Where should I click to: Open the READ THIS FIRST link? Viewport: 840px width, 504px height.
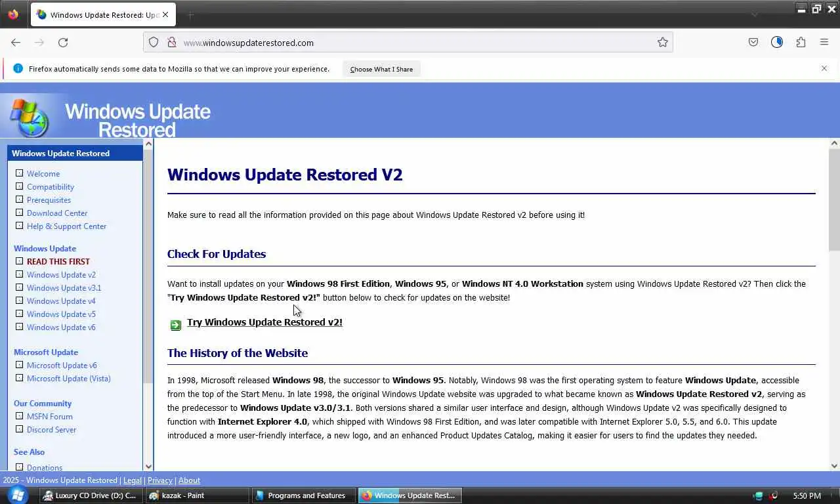tap(58, 261)
